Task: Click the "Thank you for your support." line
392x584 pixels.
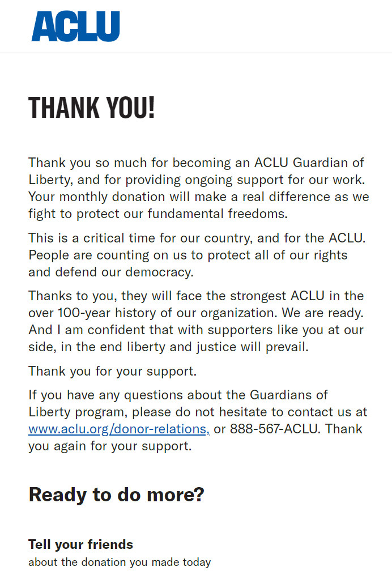Action: [112, 371]
